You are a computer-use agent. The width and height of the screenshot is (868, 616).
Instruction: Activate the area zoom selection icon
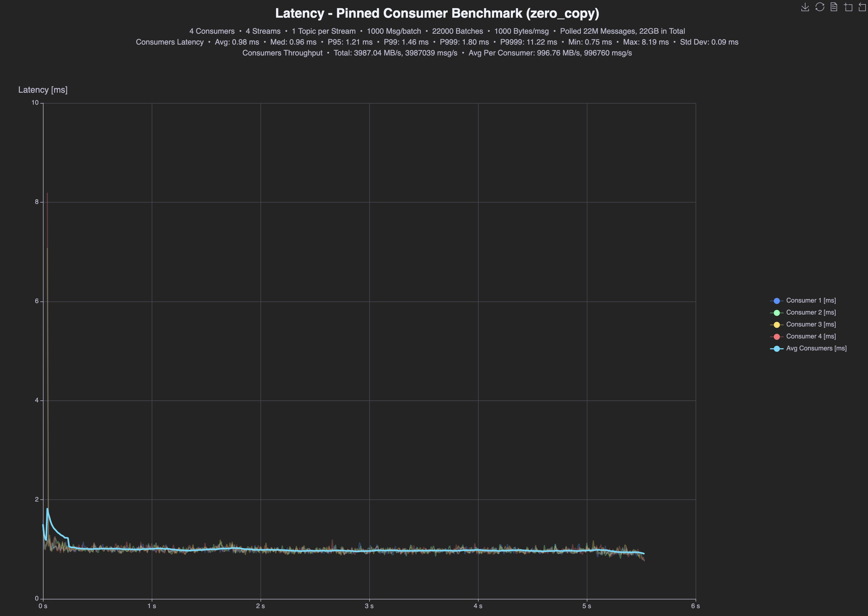click(x=848, y=7)
